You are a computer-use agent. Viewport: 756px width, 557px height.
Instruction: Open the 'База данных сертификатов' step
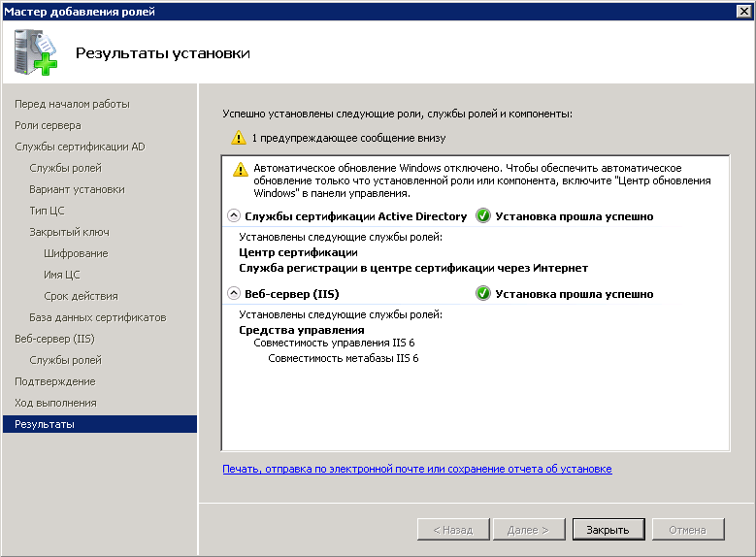click(x=97, y=317)
